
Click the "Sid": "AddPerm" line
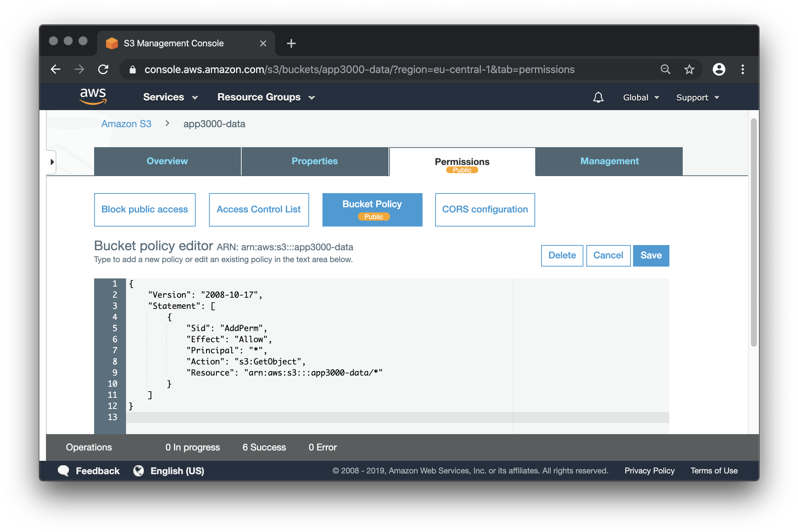click(x=226, y=328)
